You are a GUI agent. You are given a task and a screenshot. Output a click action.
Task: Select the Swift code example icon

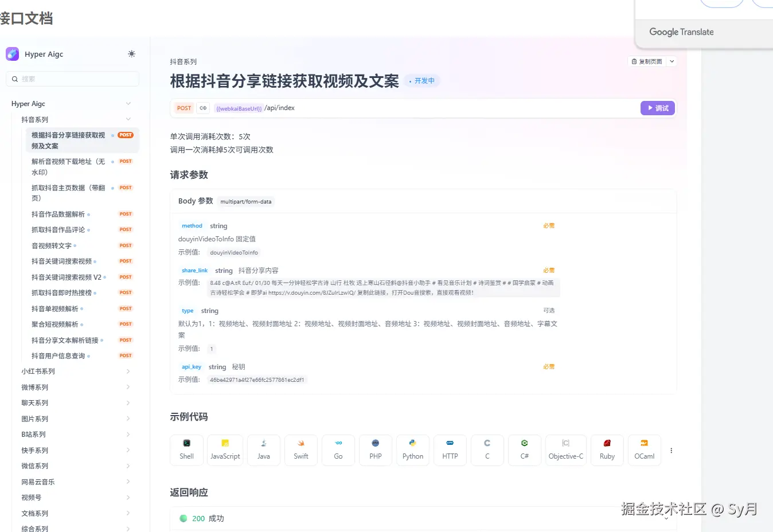pyautogui.click(x=301, y=450)
